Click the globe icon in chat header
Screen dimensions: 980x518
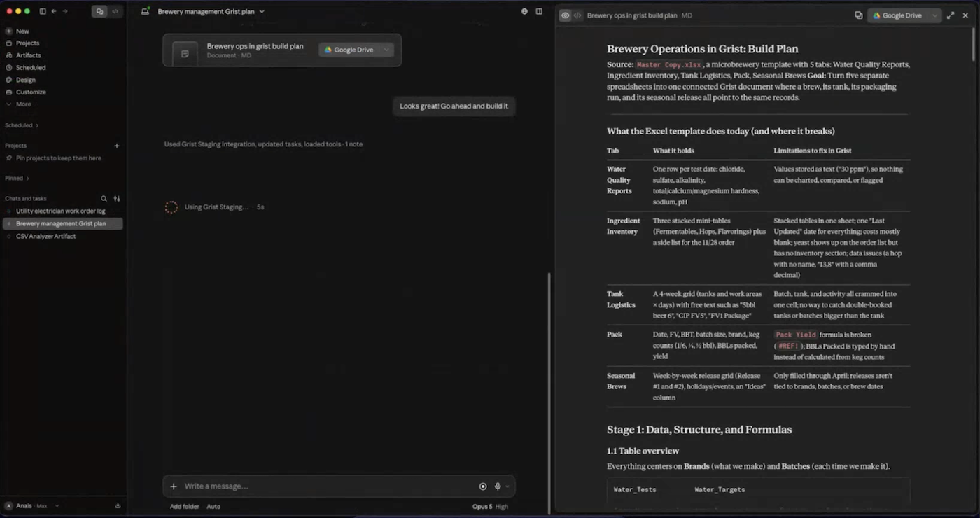coord(524,11)
